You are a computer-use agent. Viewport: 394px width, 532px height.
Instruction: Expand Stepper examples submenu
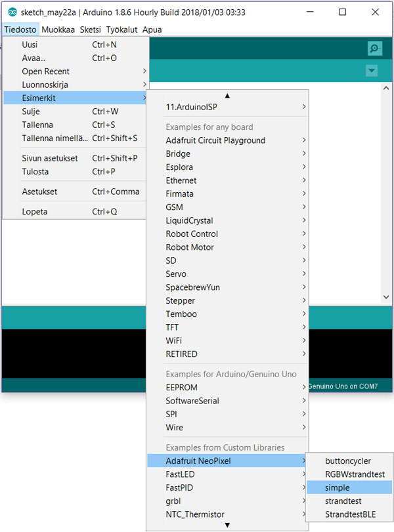click(x=228, y=300)
